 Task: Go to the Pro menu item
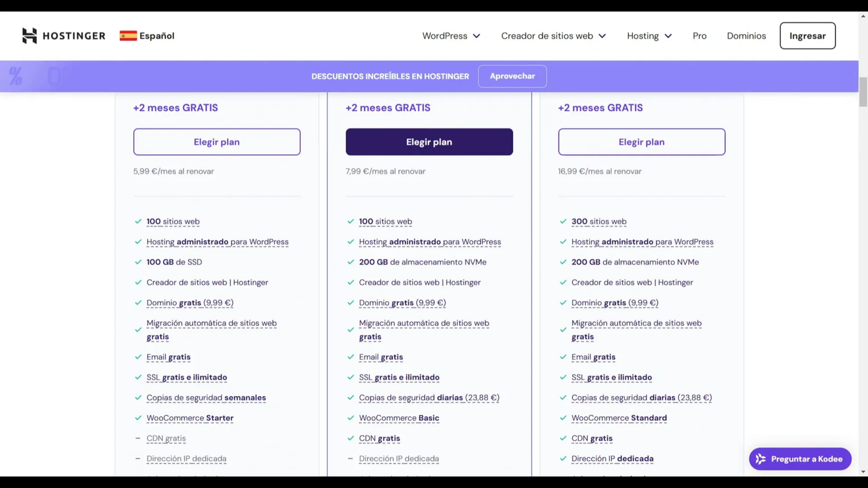click(x=699, y=36)
